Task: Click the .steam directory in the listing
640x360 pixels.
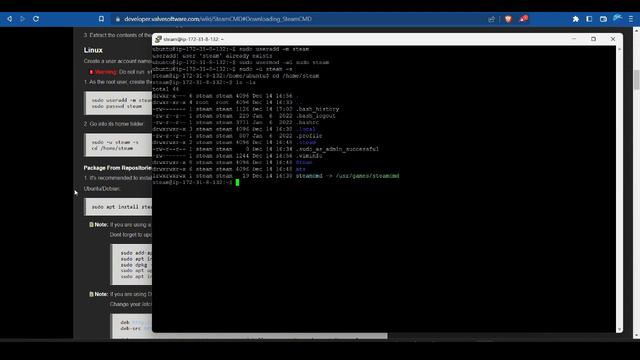Action: pyautogui.click(x=306, y=142)
